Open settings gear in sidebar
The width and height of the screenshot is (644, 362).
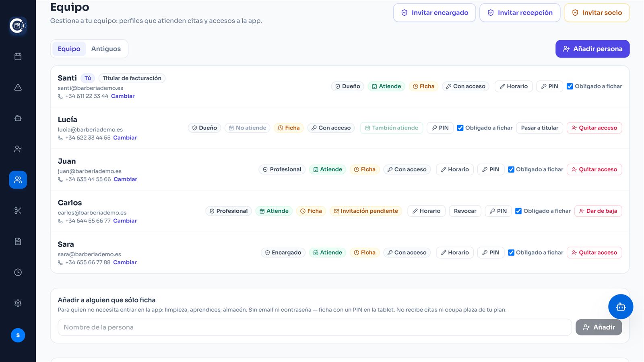18,303
